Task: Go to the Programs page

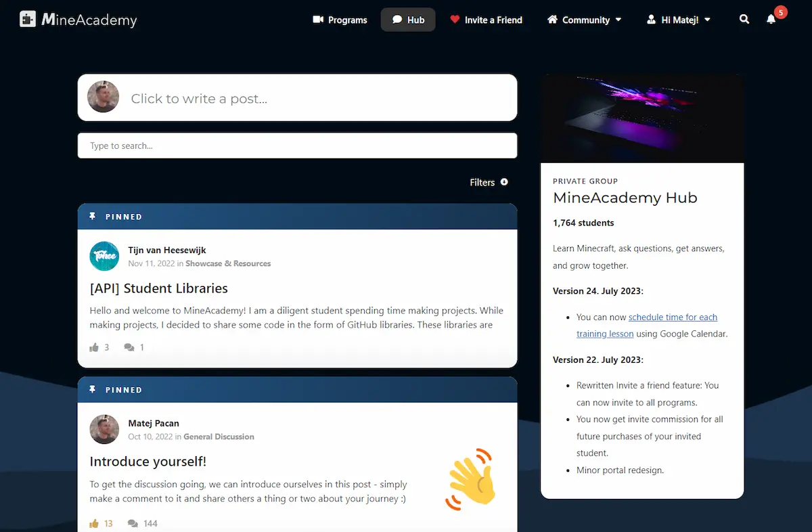Action: click(x=340, y=20)
